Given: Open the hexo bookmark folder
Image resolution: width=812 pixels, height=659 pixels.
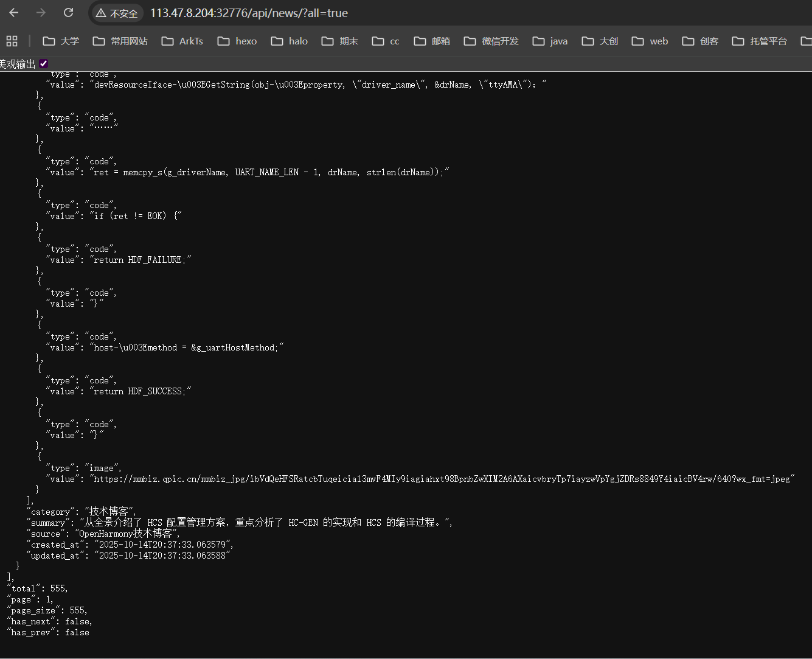Looking at the screenshot, I should [237, 41].
